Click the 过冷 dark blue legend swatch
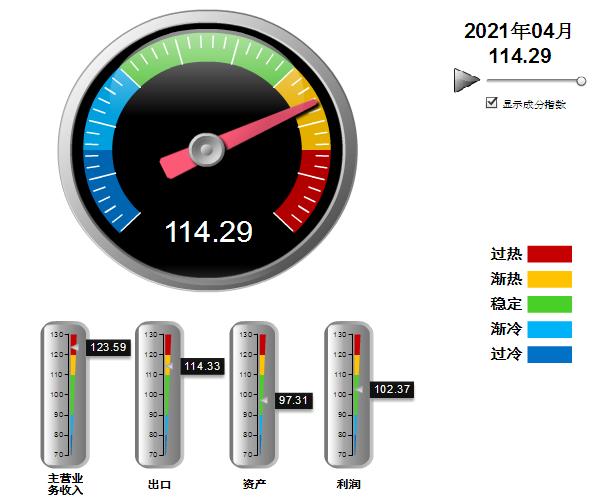This screenshot has width=597, height=500. tap(549, 354)
